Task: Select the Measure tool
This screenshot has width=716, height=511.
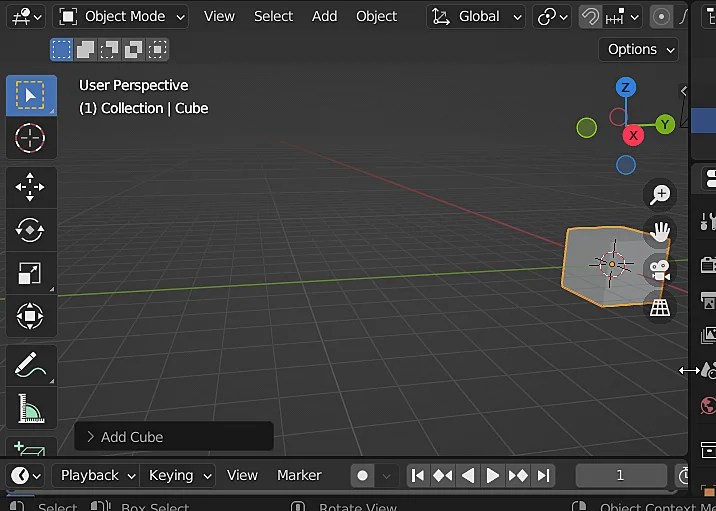Action: coord(31,408)
